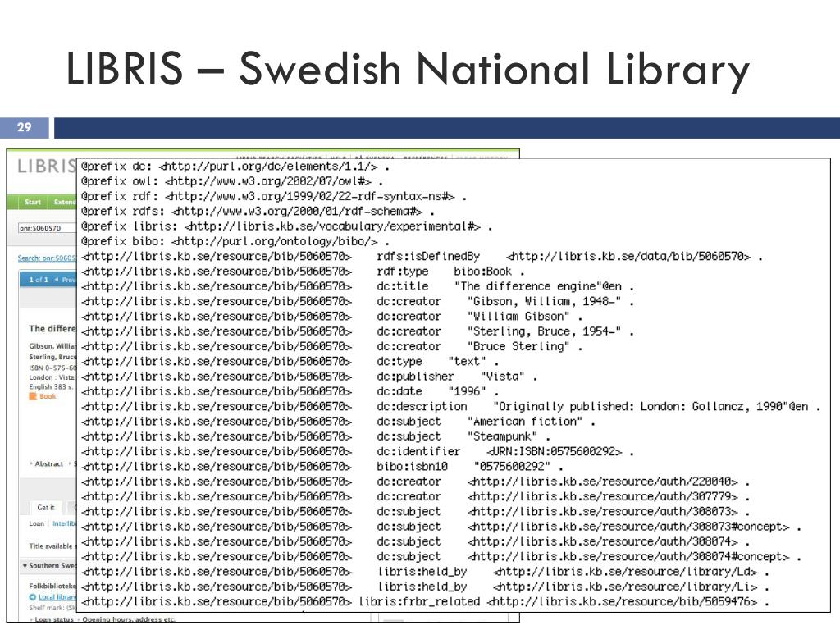Click the '"text"' dc:type value
Screen dimensions: 840x630
point(467,362)
